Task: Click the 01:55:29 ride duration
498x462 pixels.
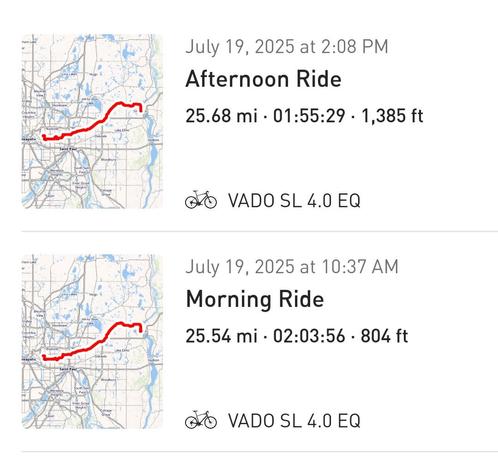Action: (x=309, y=116)
